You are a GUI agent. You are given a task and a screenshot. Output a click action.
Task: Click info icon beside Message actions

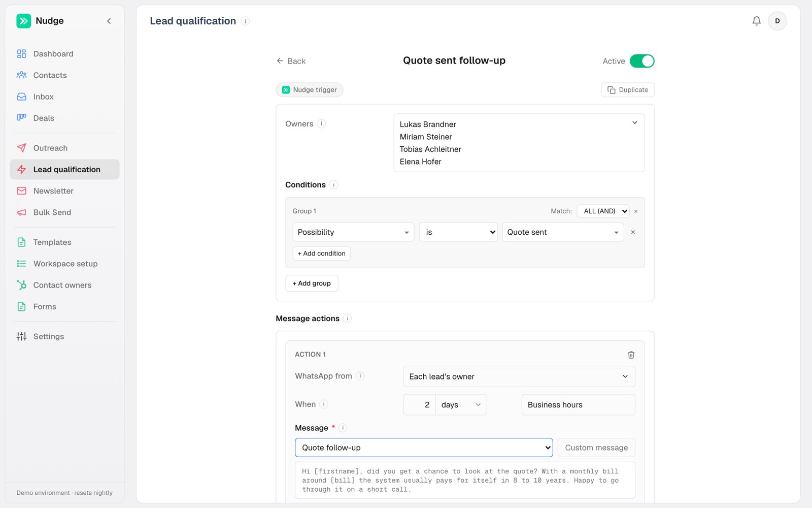coord(348,319)
